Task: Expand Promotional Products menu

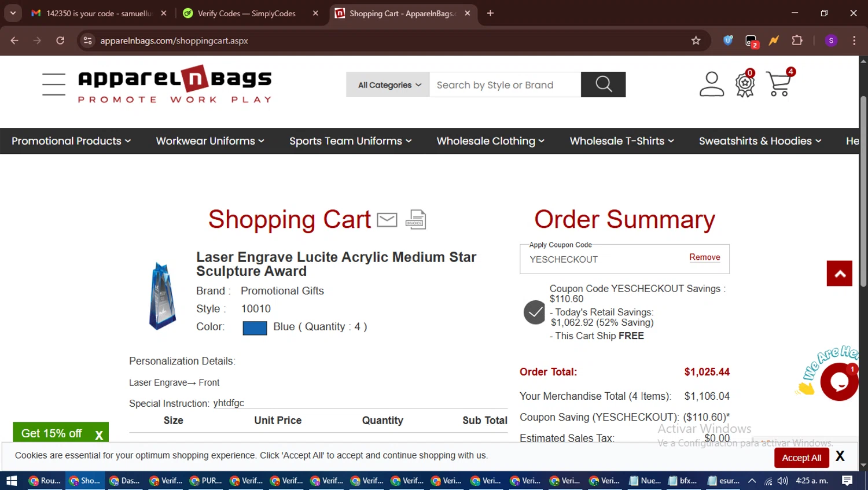Action: click(71, 141)
